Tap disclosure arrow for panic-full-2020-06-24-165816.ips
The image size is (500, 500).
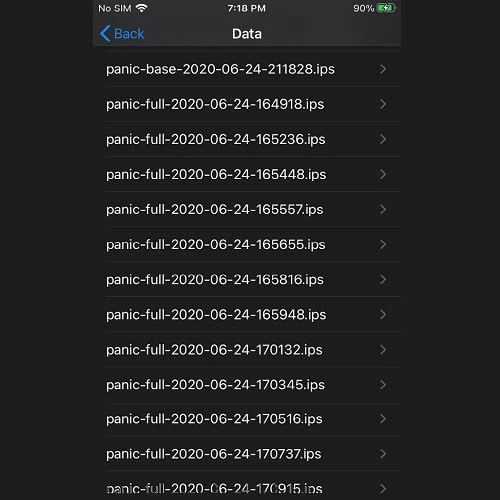[x=383, y=279]
